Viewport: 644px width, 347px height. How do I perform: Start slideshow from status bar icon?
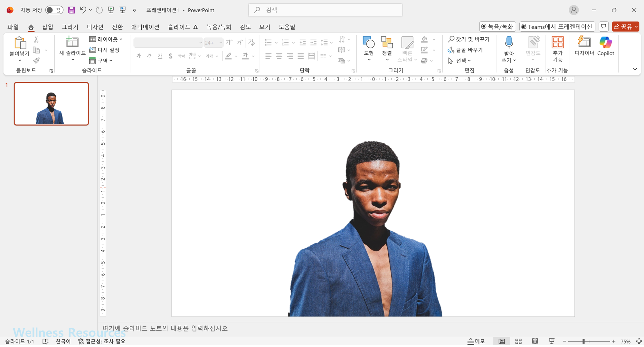[x=552, y=341]
